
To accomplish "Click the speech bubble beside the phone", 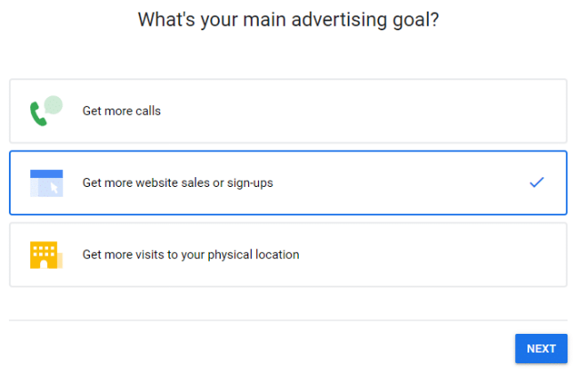I will (53, 105).
